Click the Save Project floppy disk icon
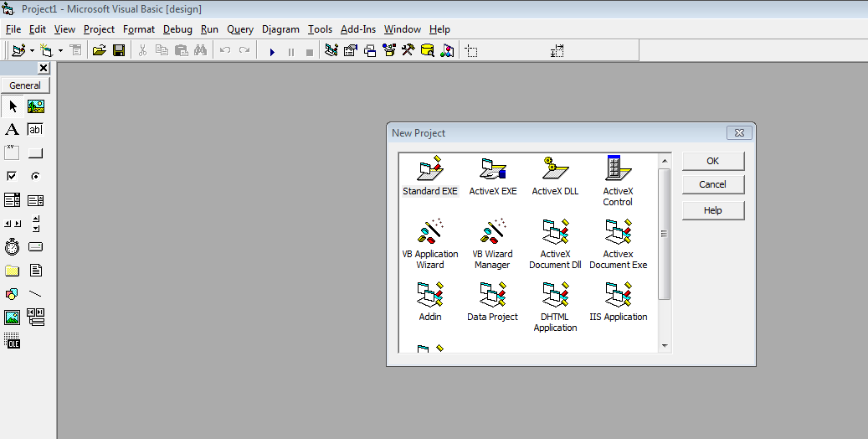This screenshot has width=868, height=439. (119, 51)
